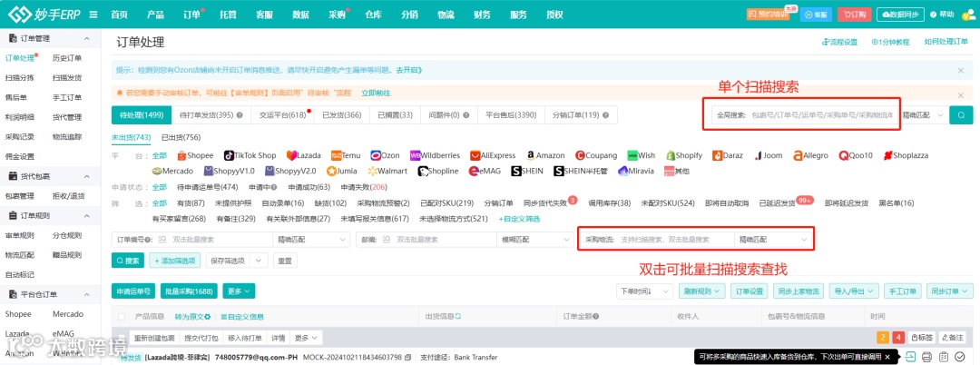Screen dimensions: 980x365
Task: Expand the 导入/导出 dropdown button
Action: (854, 291)
